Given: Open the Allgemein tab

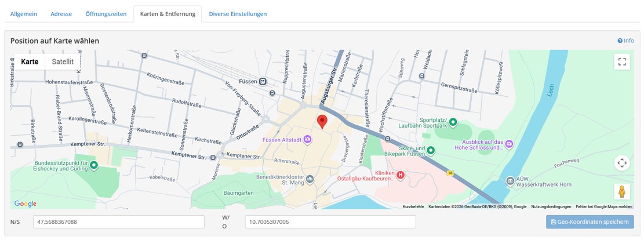Looking at the screenshot, I should [23, 14].
